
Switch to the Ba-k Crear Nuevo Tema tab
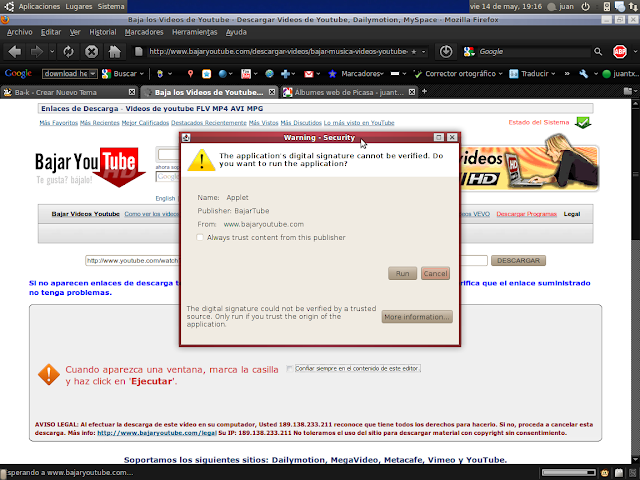(69, 92)
